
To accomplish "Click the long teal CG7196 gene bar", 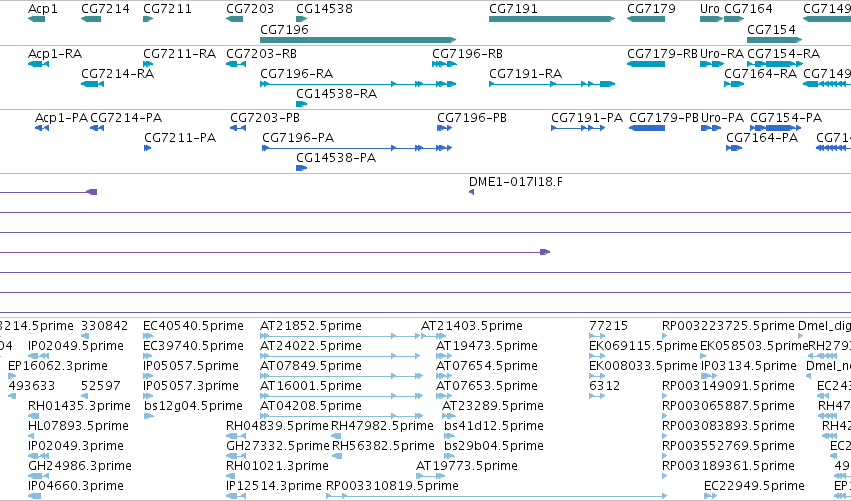I will pyautogui.click(x=358, y=40).
